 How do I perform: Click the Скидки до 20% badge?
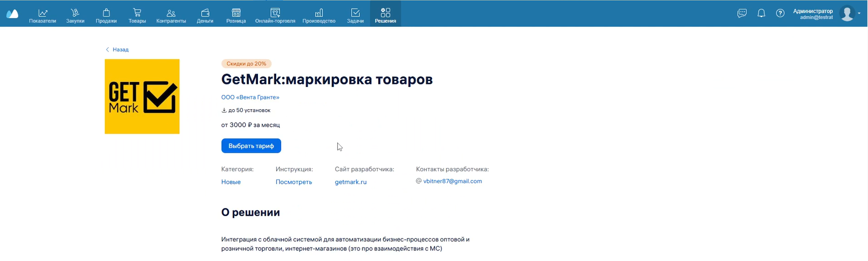click(x=246, y=63)
